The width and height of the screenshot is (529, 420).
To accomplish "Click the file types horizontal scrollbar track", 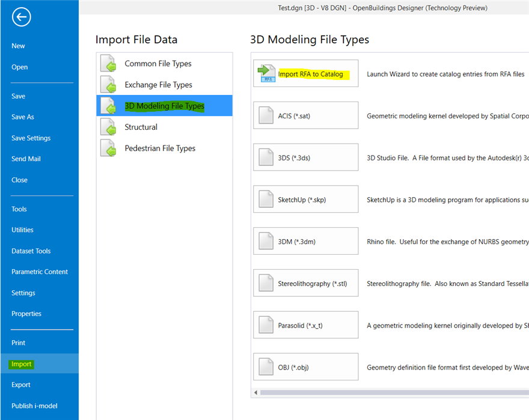I will click(x=394, y=392).
